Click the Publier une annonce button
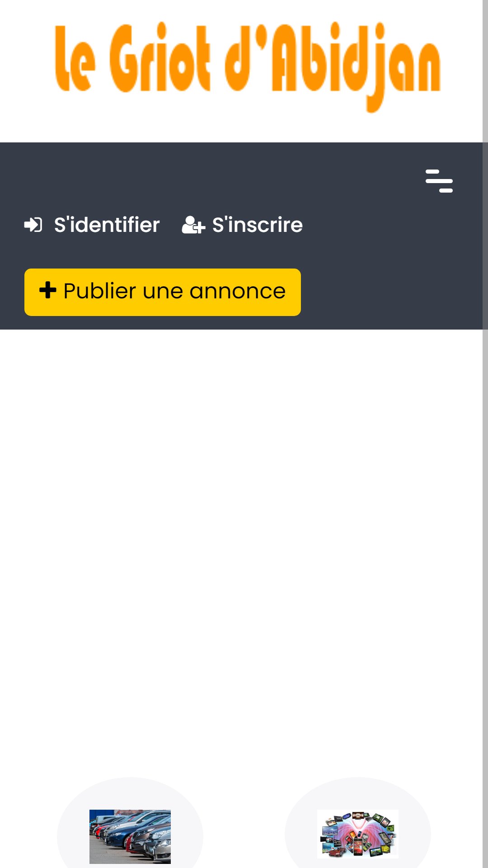The height and width of the screenshot is (868, 488). (163, 292)
